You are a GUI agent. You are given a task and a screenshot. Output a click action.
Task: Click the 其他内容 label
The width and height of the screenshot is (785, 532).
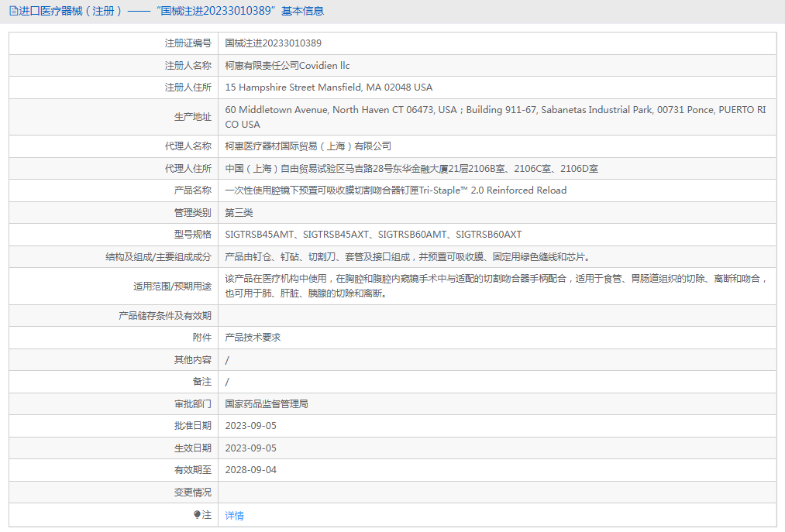pos(193,360)
